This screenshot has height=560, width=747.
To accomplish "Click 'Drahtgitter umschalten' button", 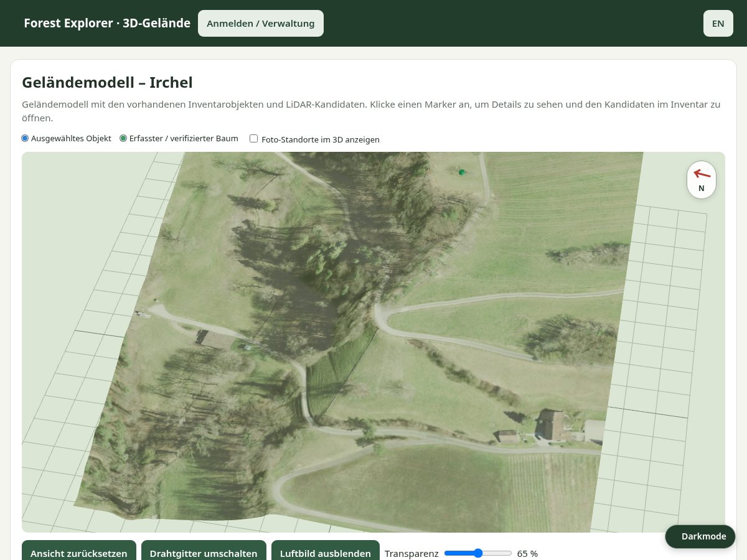I will click(x=204, y=553).
